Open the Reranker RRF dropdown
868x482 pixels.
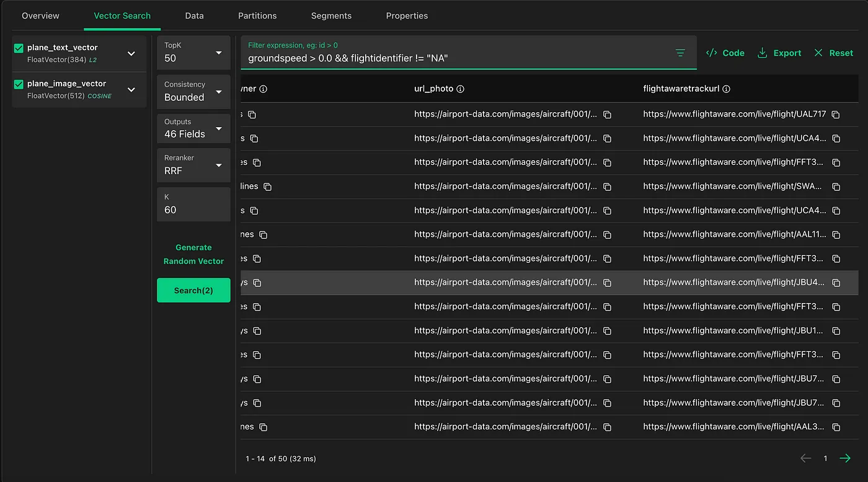193,165
